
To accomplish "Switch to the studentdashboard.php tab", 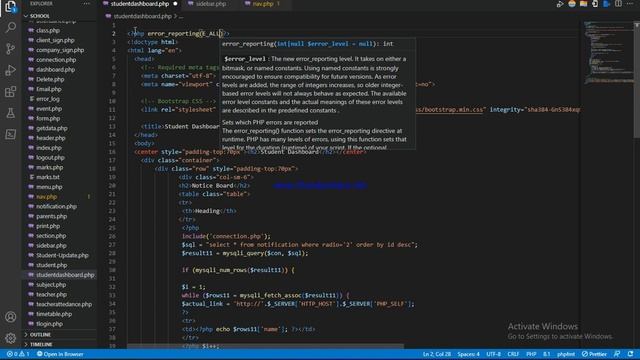I will point(140,4).
